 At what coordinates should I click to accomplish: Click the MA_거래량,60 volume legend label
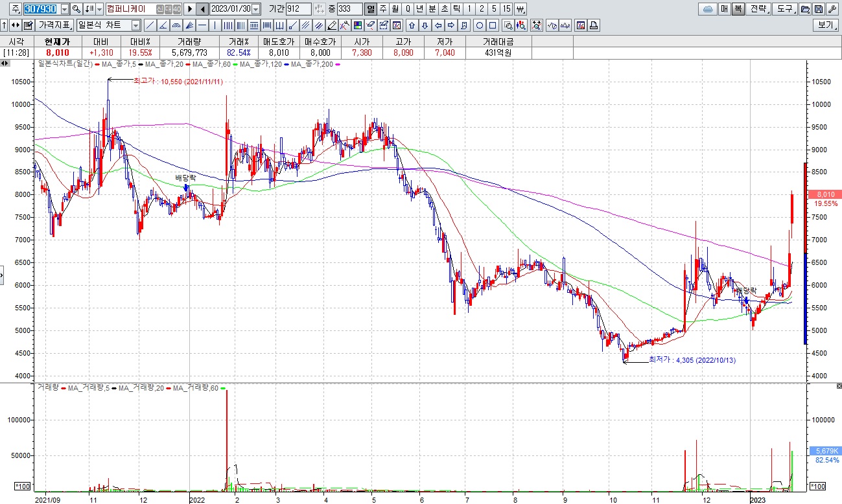coord(196,387)
